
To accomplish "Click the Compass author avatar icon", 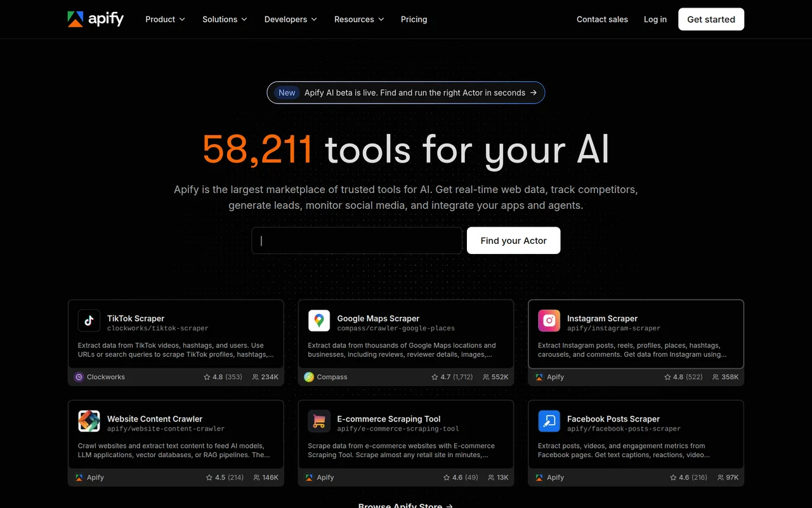I will (309, 377).
